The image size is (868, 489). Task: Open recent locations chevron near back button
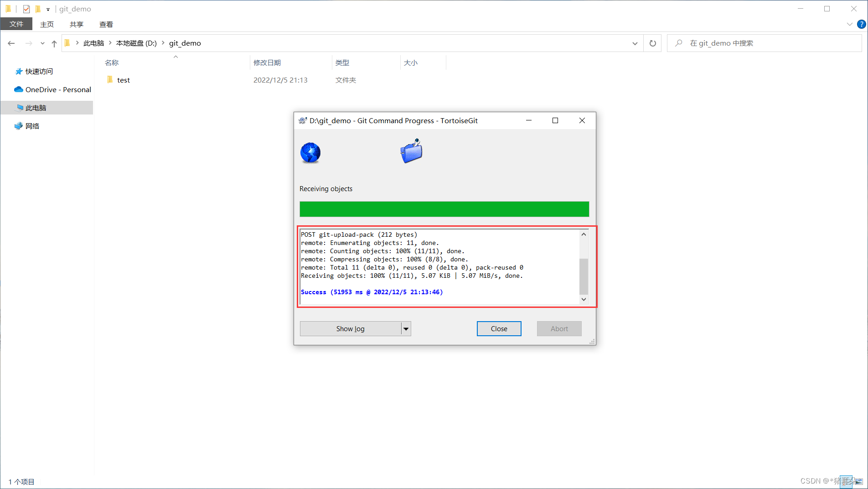click(x=42, y=43)
